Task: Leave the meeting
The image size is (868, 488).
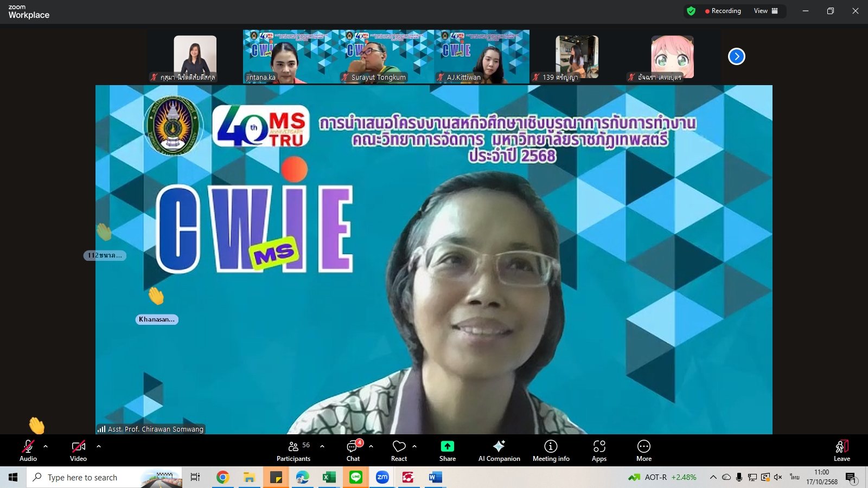Action: (x=841, y=451)
